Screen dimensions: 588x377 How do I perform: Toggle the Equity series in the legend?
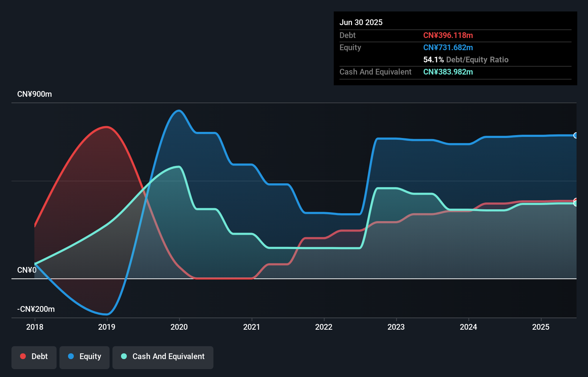(x=84, y=357)
